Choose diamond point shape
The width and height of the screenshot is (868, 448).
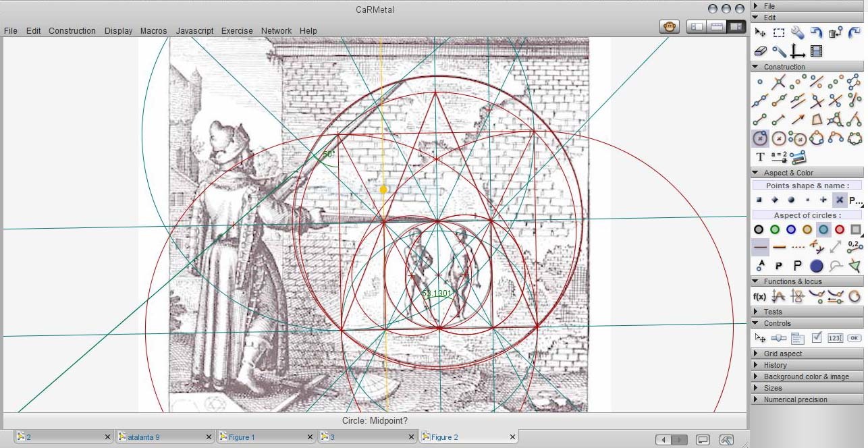coord(775,200)
